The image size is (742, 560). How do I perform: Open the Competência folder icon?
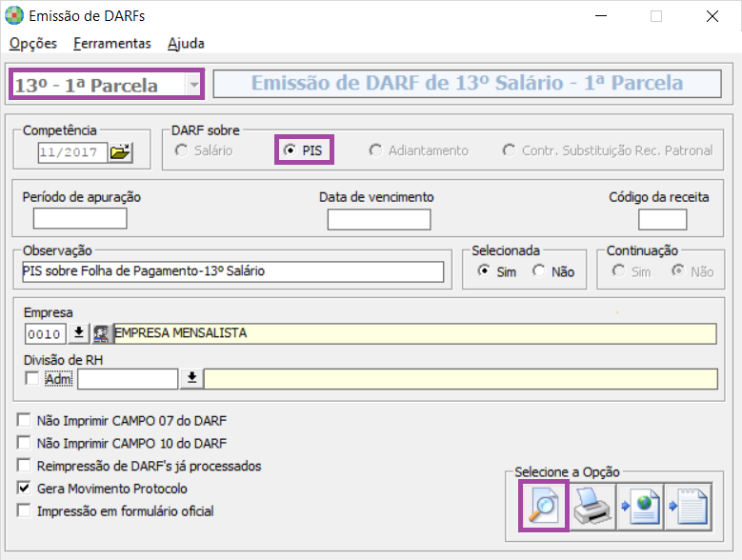(x=121, y=151)
